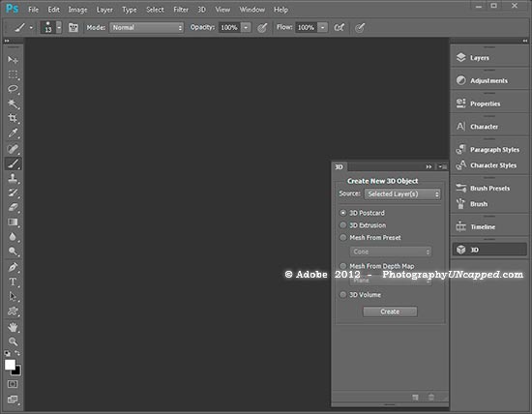The width and height of the screenshot is (532, 414).
Task: Select the Zoom tool
Action: (x=13, y=341)
